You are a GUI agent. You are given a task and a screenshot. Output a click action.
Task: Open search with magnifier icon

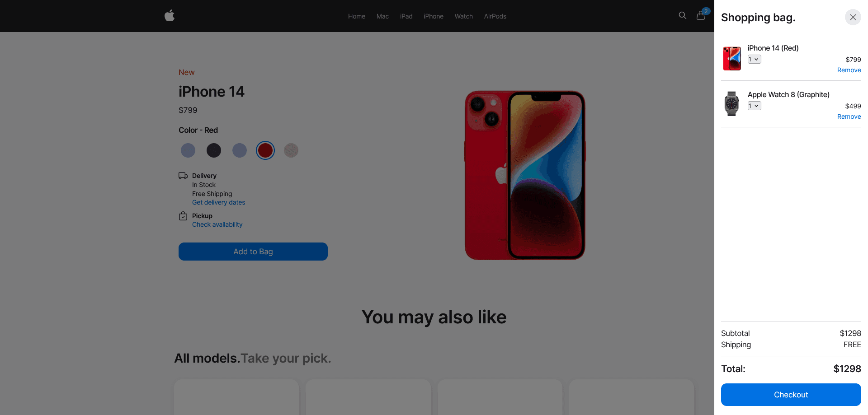683,15
